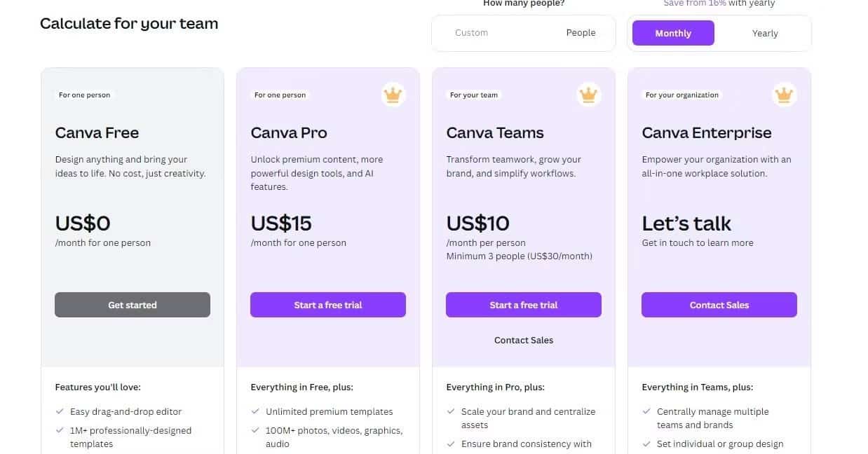This screenshot has height=454, width=868.
Task: Start a free trial of Canva Pro
Action: pos(328,305)
